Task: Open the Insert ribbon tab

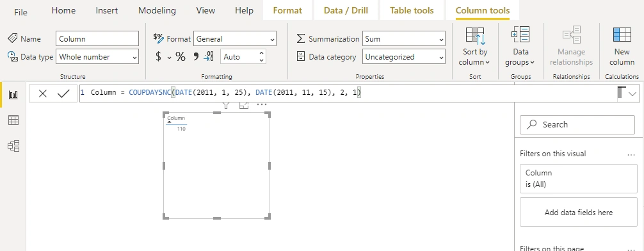Action: pos(107,11)
